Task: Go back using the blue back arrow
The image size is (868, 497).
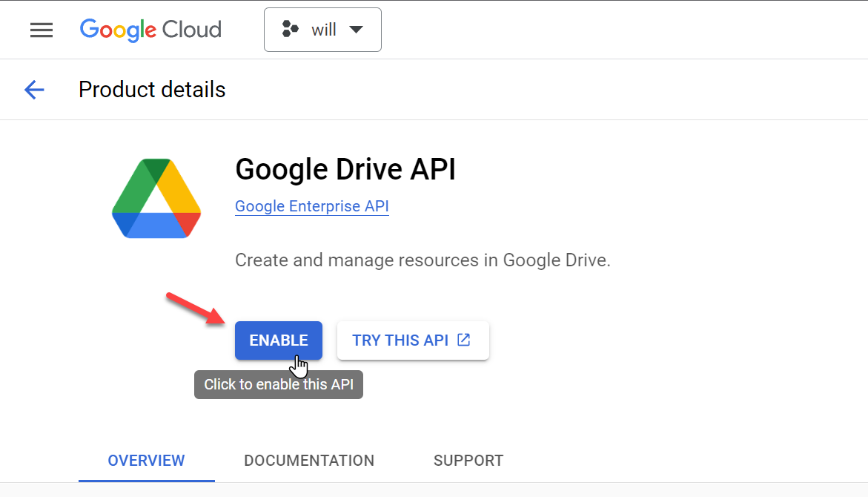Action: (34, 90)
